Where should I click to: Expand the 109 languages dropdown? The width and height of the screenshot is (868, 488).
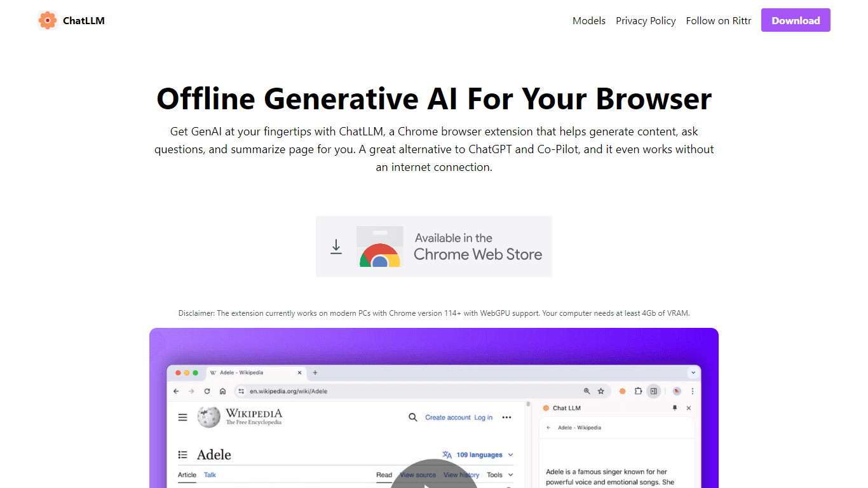[478, 455]
